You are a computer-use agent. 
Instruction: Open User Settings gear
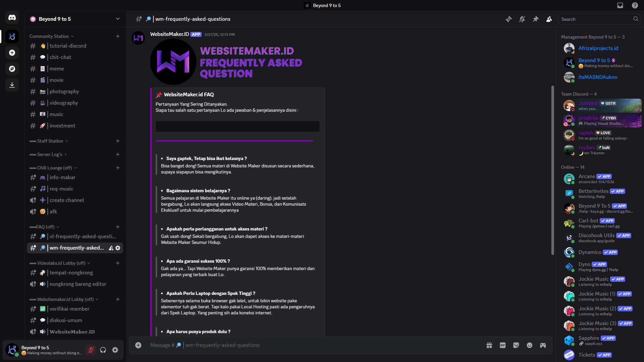(x=115, y=350)
